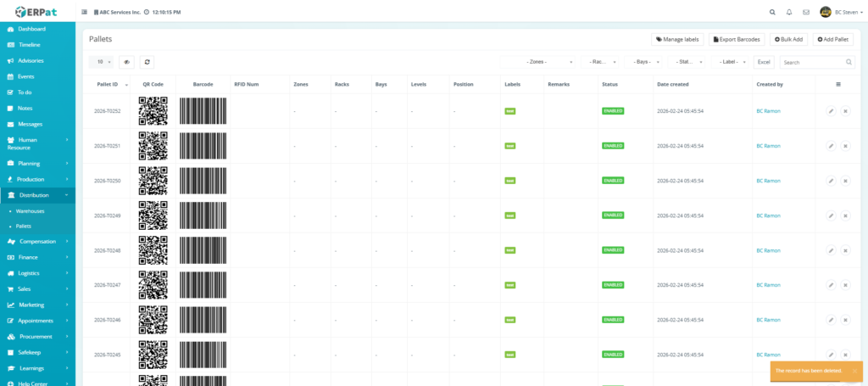The image size is (868, 386).
Task: Click the Export Barcodes button
Action: pos(737,39)
